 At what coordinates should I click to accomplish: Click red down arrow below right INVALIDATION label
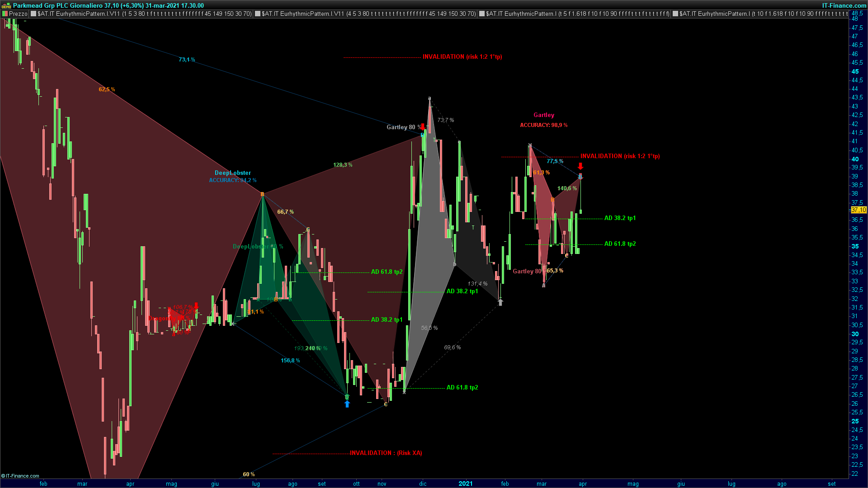tap(580, 166)
